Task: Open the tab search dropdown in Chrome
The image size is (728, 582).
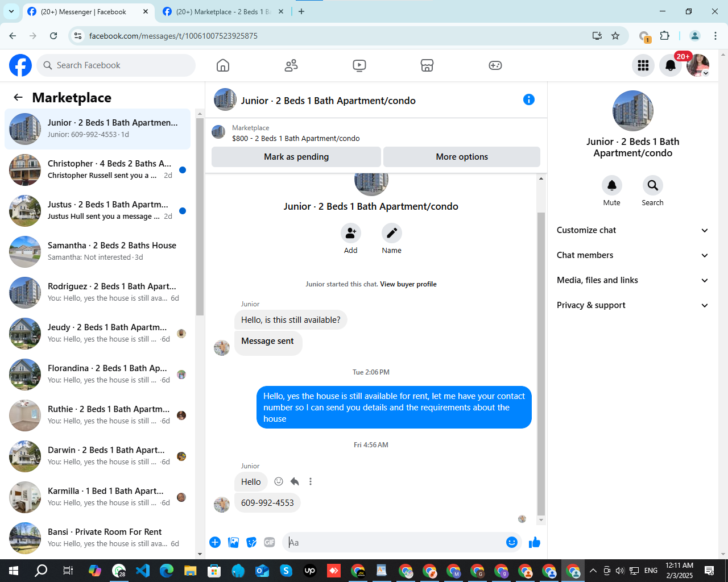Action: tap(11, 11)
